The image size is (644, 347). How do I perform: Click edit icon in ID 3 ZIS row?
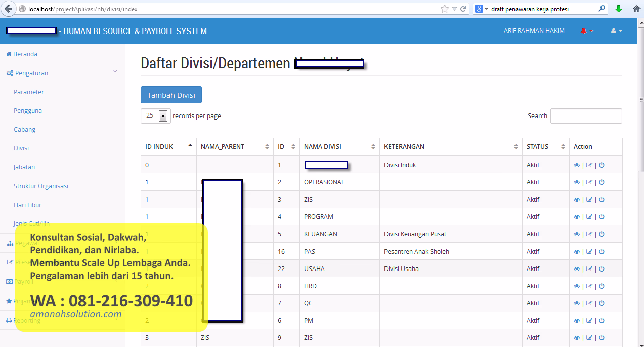tap(589, 200)
